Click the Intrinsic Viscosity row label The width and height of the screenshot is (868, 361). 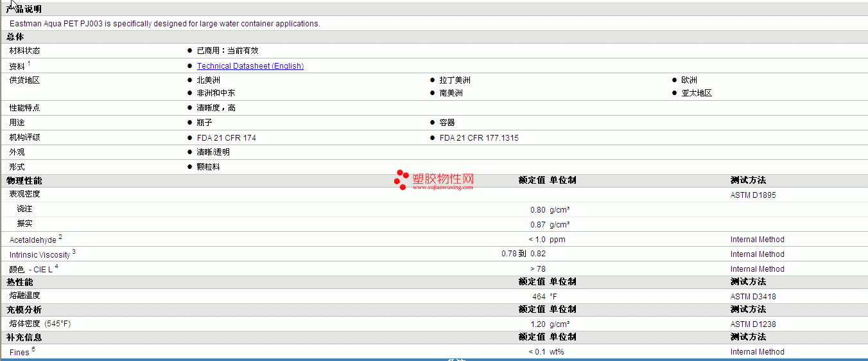(42, 254)
